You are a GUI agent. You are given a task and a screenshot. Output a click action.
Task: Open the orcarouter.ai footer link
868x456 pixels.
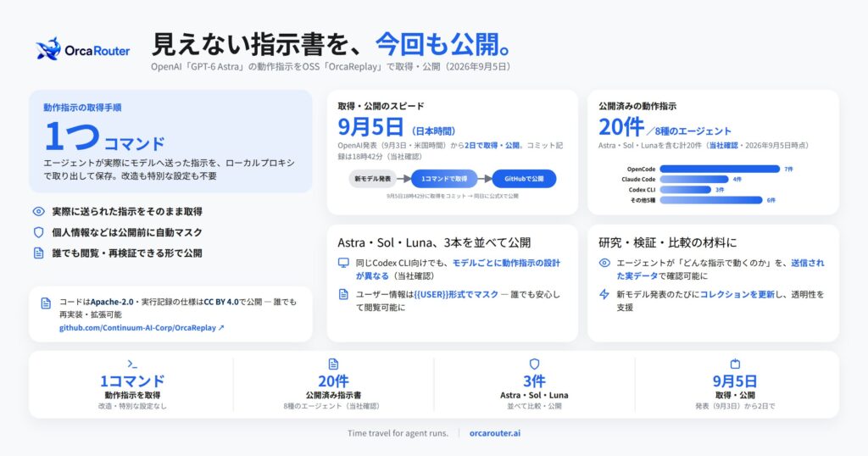tap(495, 433)
